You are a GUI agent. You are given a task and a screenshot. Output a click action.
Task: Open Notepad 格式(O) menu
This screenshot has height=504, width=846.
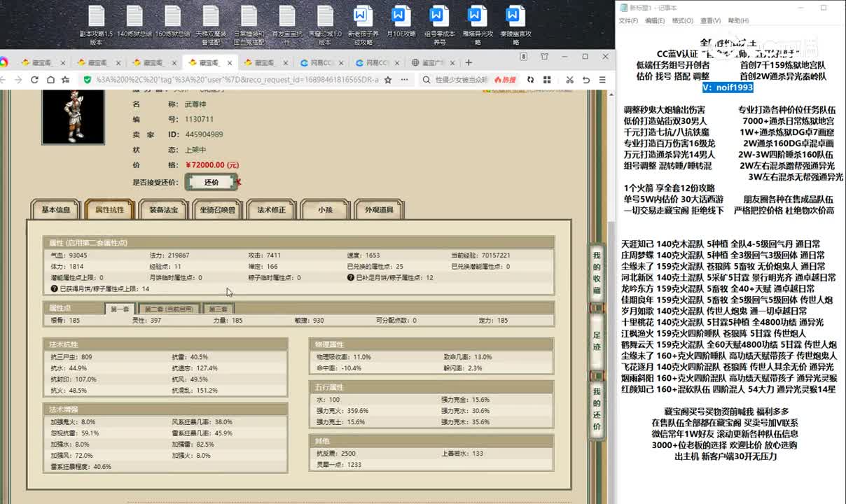[x=682, y=21]
